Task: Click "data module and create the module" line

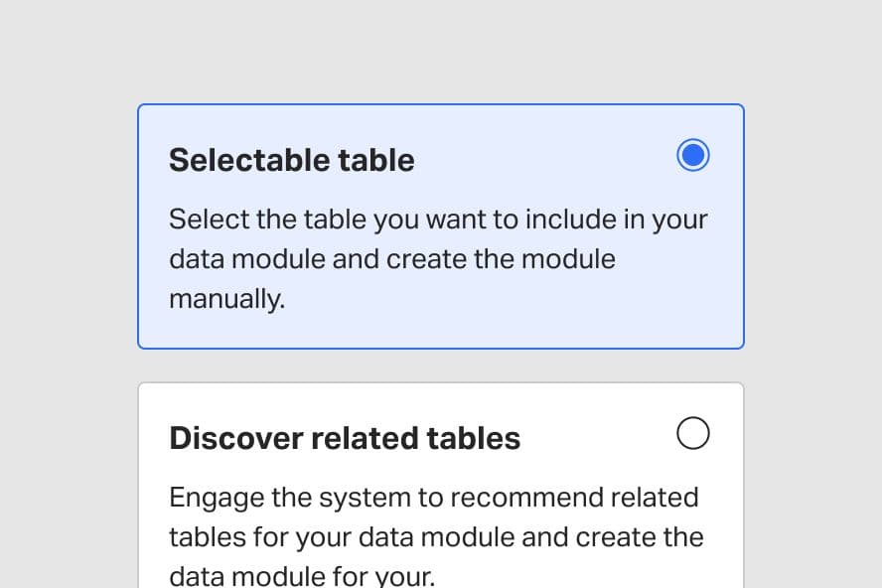Action: click(392, 259)
